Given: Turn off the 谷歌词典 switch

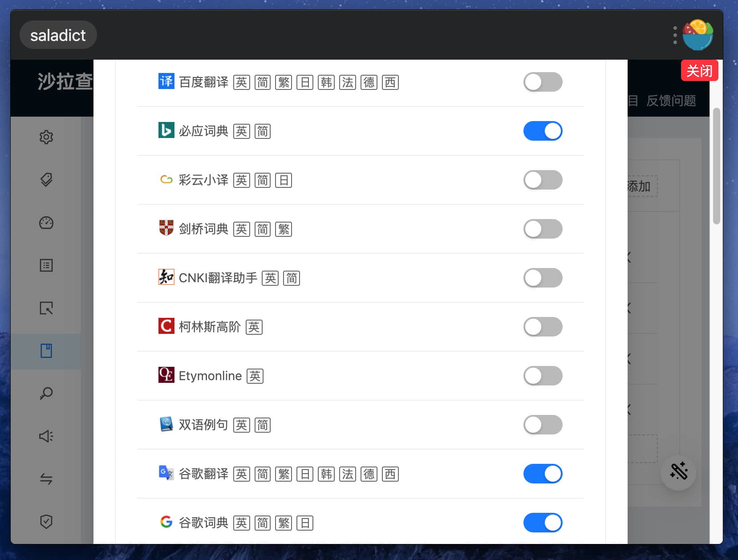Looking at the screenshot, I should click(543, 523).
